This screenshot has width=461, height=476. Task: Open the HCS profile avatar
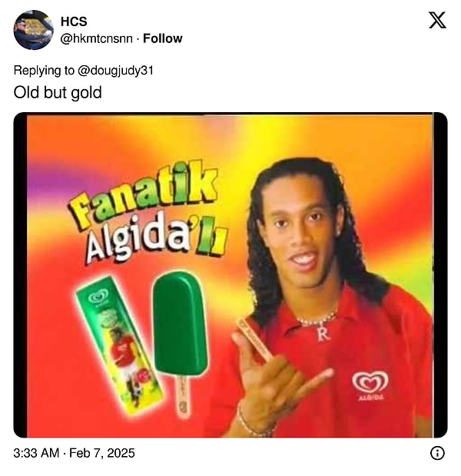pyautogui.click(x=34, y=30)
